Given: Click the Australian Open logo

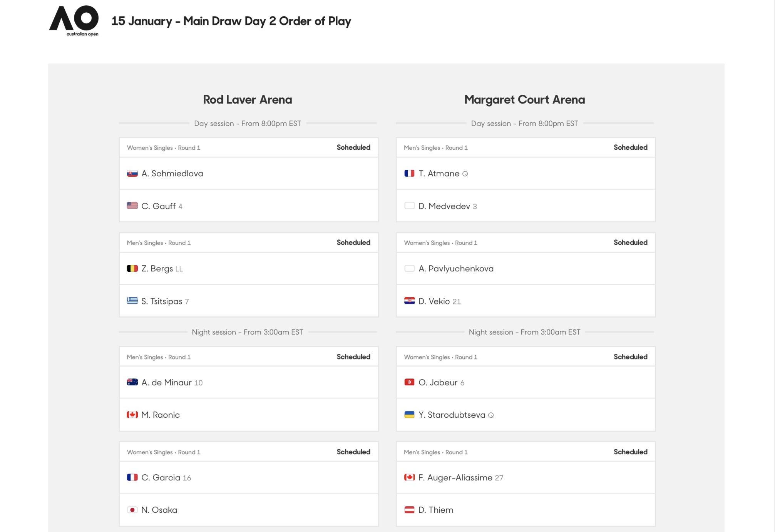Looking at the screenshot, I should point(74,21).
